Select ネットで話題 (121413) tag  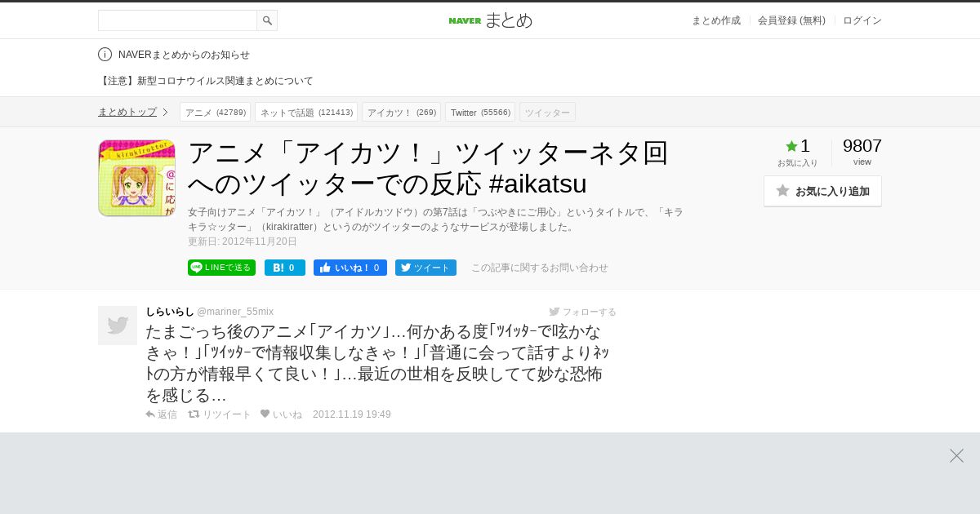[x=306, y=112]
